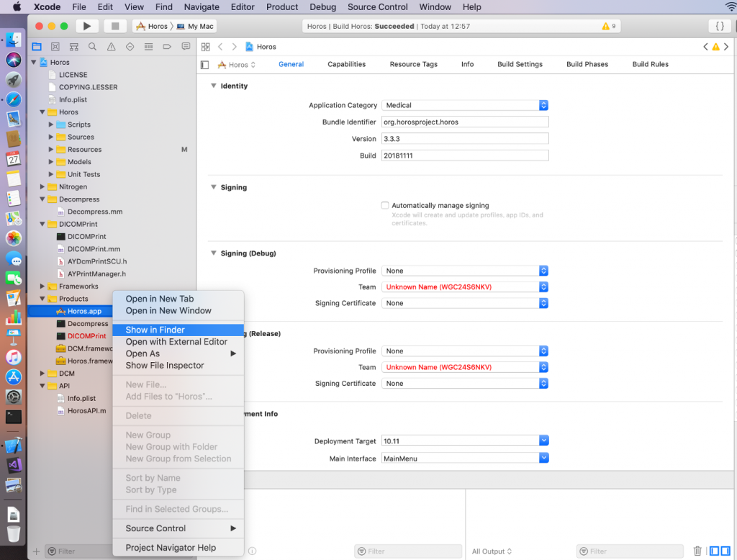The image size is (737, 560).
Task: Click the Build number field
Action: coord(465,155)
